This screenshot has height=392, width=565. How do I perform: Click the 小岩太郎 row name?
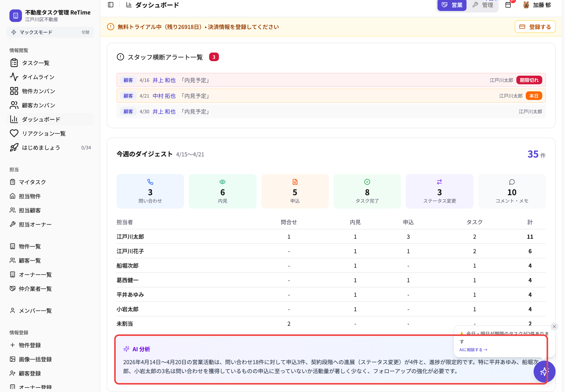[x=128, y=309]
